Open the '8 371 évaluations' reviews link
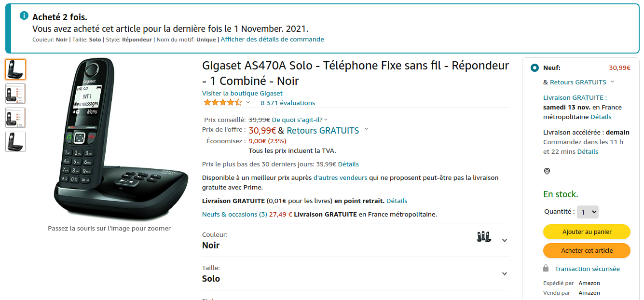Viewport: 644px width, 300px height. 288,103
